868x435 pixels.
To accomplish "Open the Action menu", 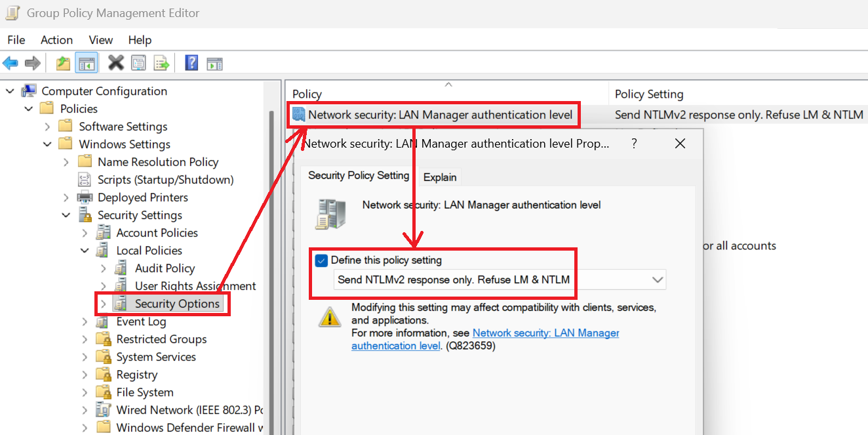I will tap(56, 39).
